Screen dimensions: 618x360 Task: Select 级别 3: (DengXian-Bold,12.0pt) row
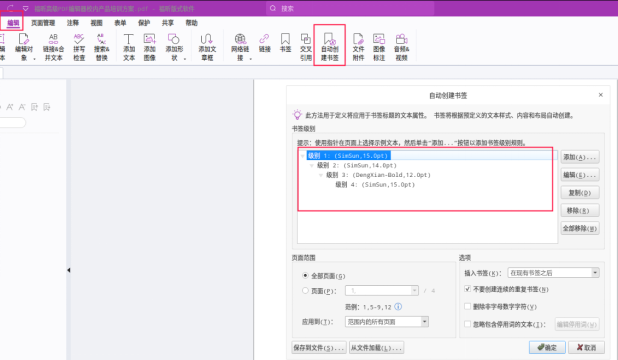tap(378, 175)
